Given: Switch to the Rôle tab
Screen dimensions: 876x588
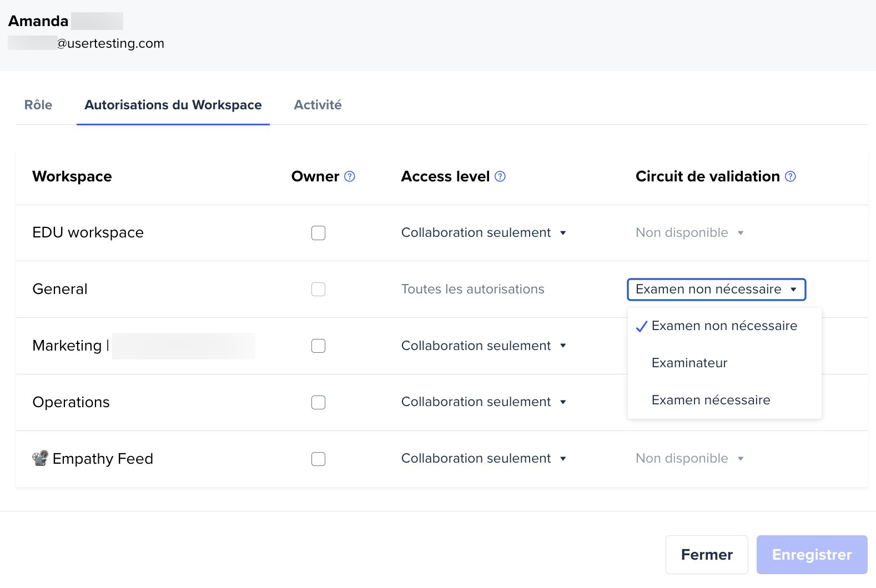Looking at the screenshot, I should tap(38, 105).
